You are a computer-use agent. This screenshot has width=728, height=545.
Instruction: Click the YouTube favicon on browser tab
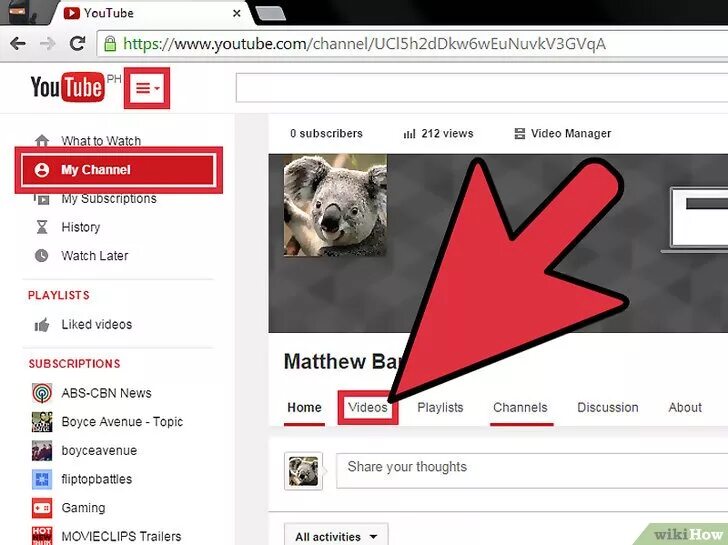tap(72, 13)
